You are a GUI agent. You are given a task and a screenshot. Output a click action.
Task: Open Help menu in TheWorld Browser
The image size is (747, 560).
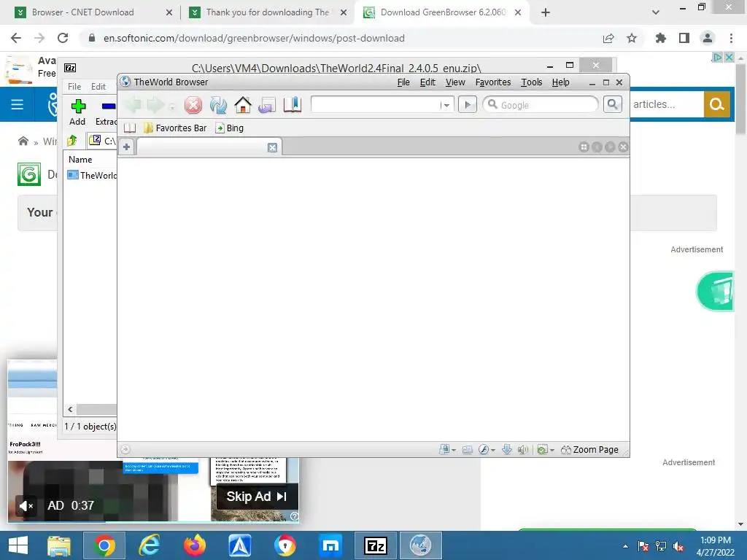point(560,82)
